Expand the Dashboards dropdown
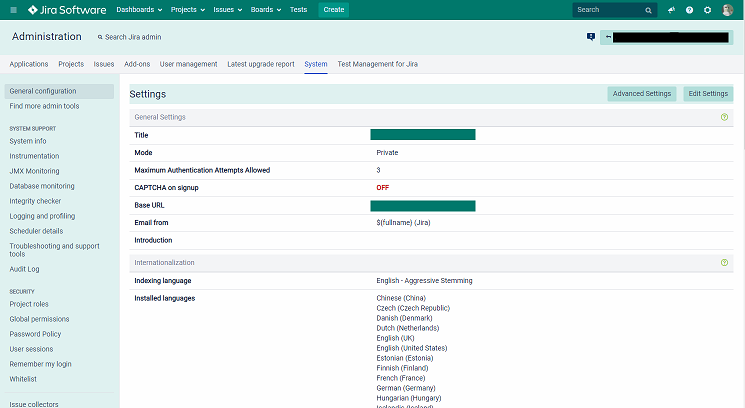Image resolution: width=745 pixels, height=408 pixels. point(139,9)
